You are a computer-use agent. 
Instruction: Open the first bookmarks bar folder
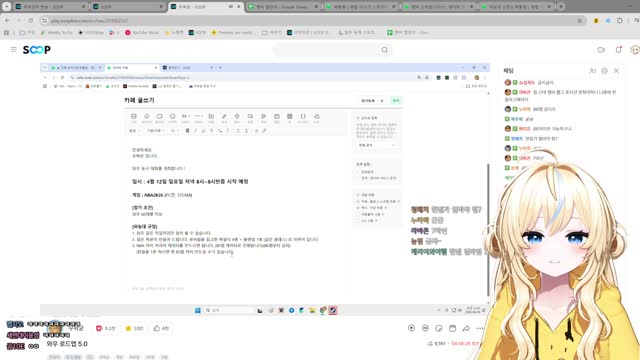coord(27,32)
